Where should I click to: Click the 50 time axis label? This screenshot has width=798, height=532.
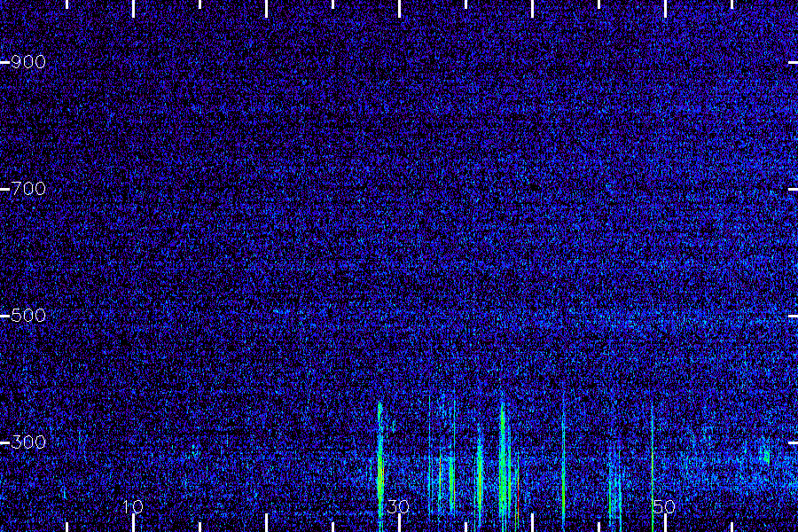[x=664, y=506]
